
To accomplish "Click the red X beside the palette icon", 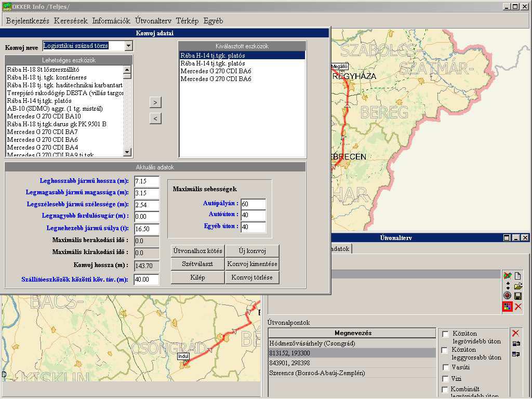I will (x=518, y=307).
